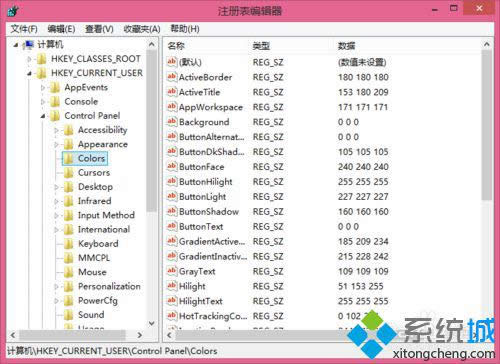
Task: Expand the AppEvents node arrow
Action: click(x=43, y=88)
